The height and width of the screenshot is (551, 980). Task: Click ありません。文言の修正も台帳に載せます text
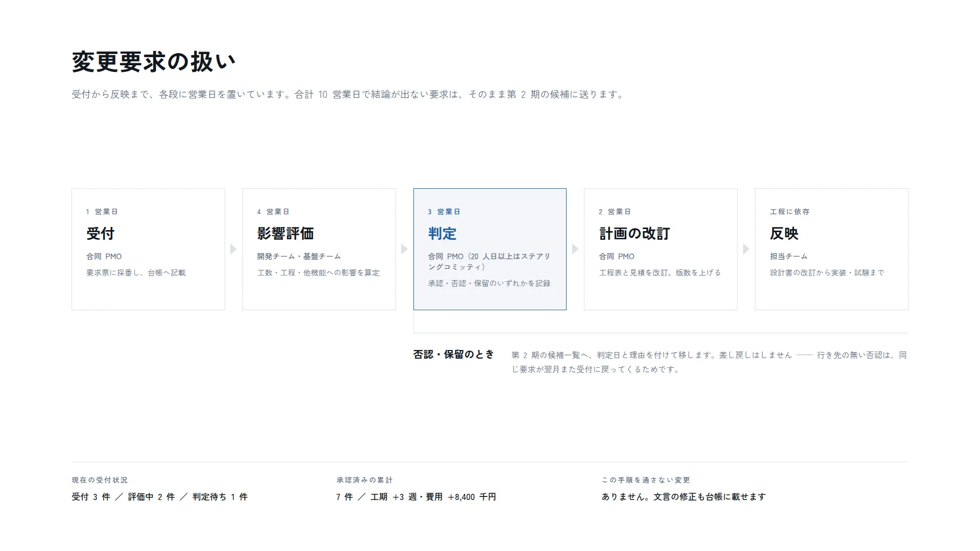click(x=684, y=497)
